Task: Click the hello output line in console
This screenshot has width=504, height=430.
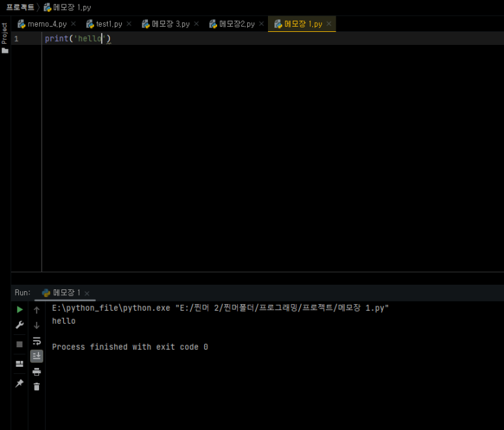Action: coord(64,321)
